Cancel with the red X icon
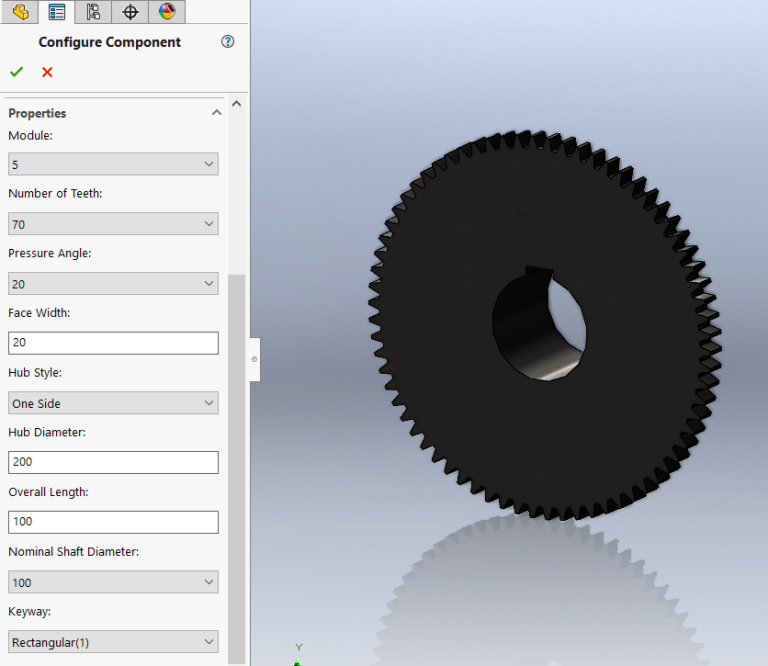Viewport: 768px width, 666px height. (x=47, y=72)
